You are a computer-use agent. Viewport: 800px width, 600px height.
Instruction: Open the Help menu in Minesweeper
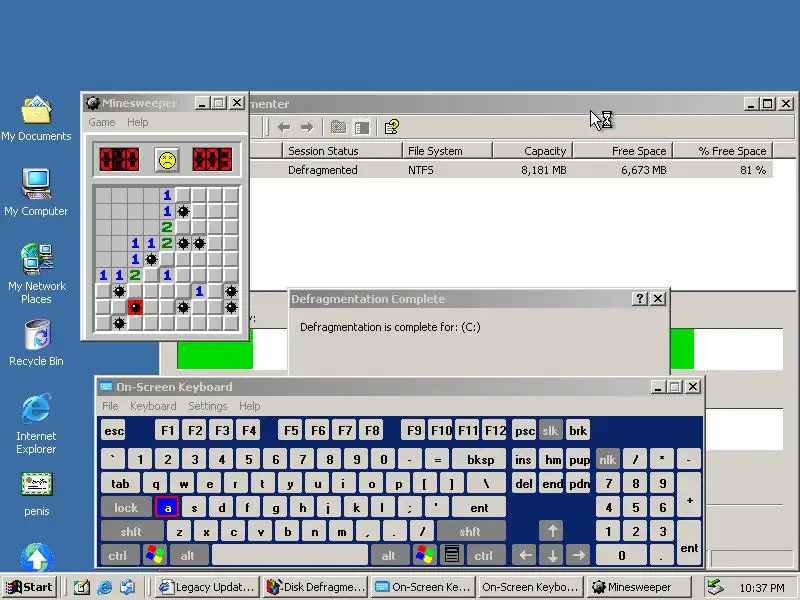tap(138, 122)
